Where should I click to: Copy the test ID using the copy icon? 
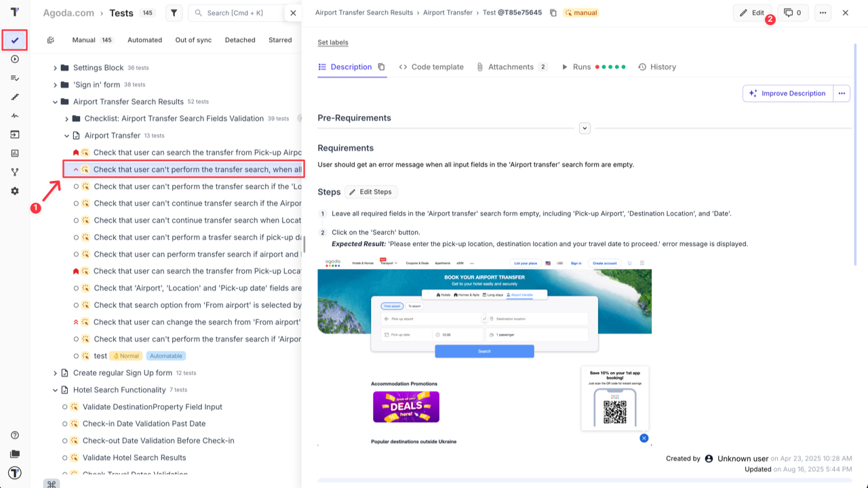tap(552, 12)
